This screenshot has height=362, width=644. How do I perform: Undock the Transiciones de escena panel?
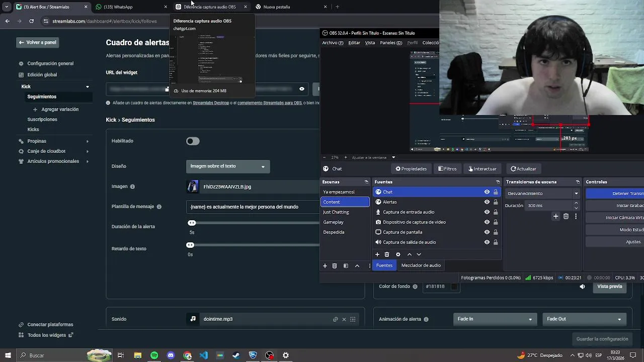[x=578, y=182]
